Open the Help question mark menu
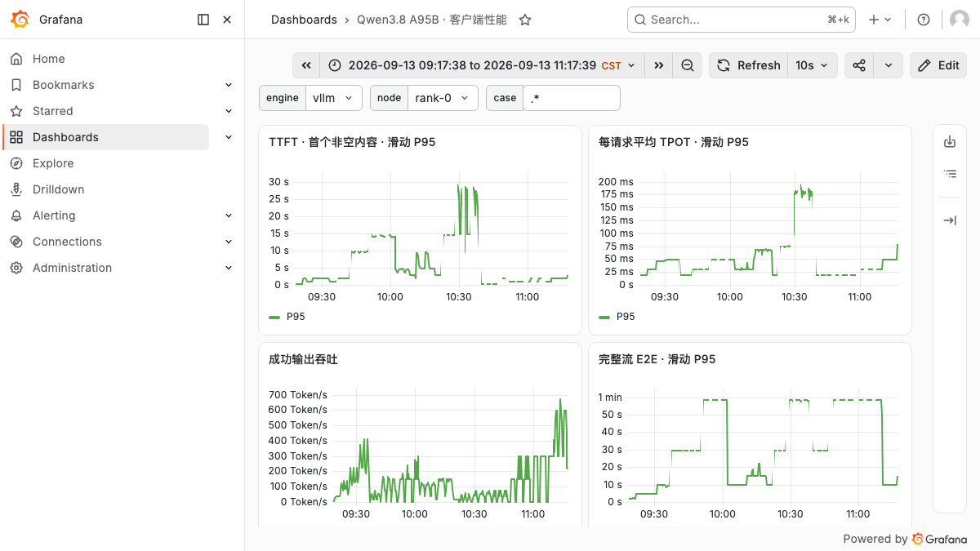This screenshot has width=980, height=551. pyautogui.click(x=924, y=20)
